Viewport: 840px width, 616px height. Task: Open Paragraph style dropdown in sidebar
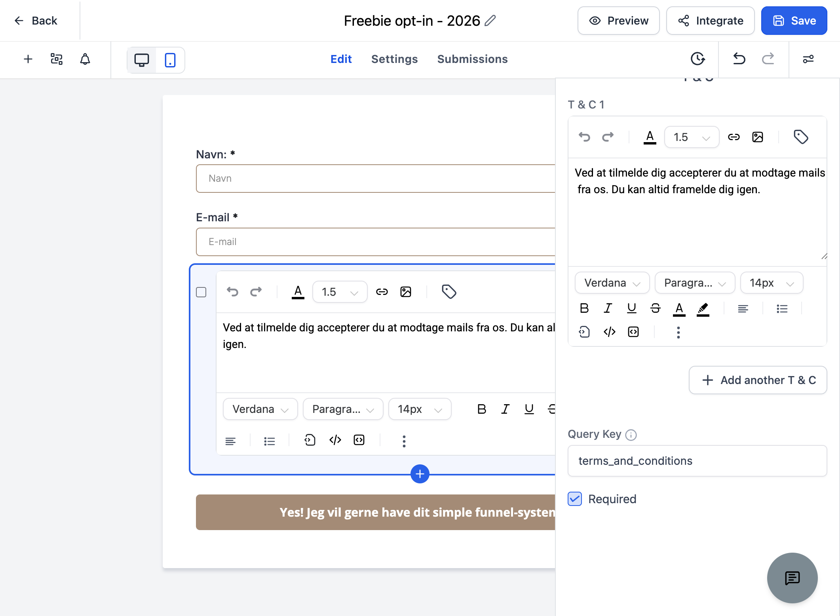(695, 283)
